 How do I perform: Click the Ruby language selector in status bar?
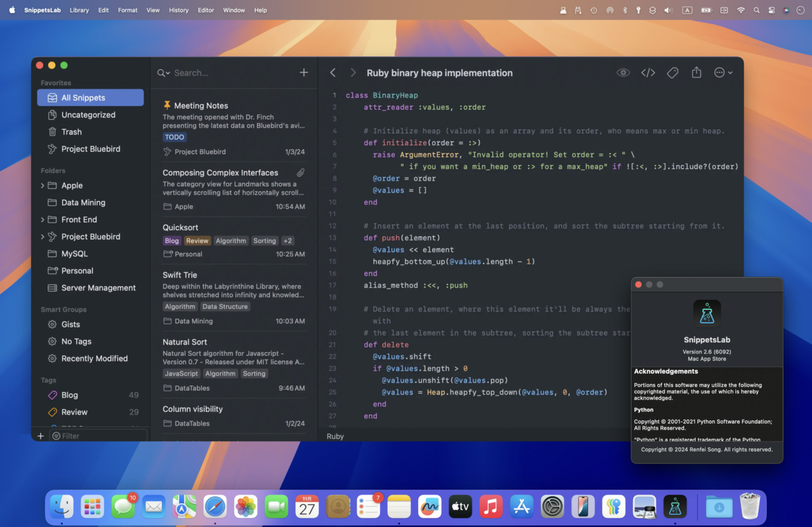tap(336, 436)
